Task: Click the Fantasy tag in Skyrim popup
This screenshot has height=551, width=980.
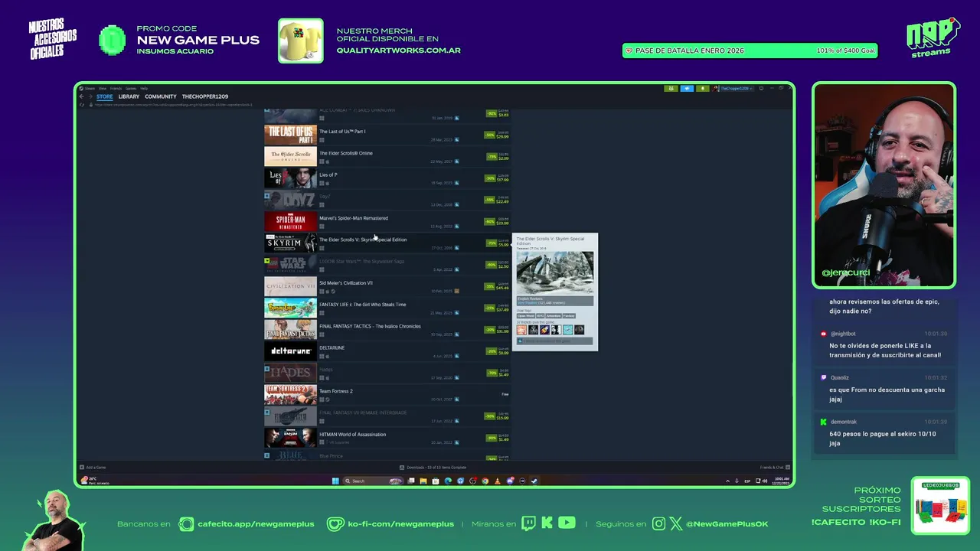Action: click(569, 315)
